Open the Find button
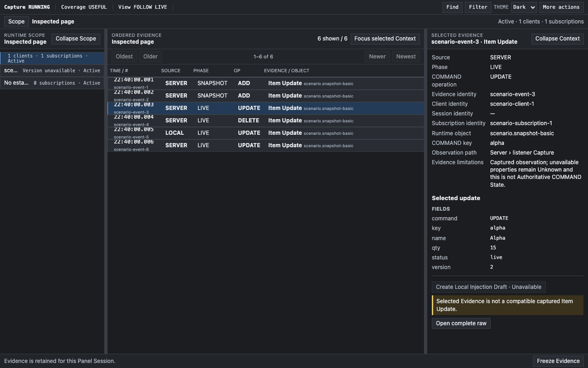 (x=452, y=7)
